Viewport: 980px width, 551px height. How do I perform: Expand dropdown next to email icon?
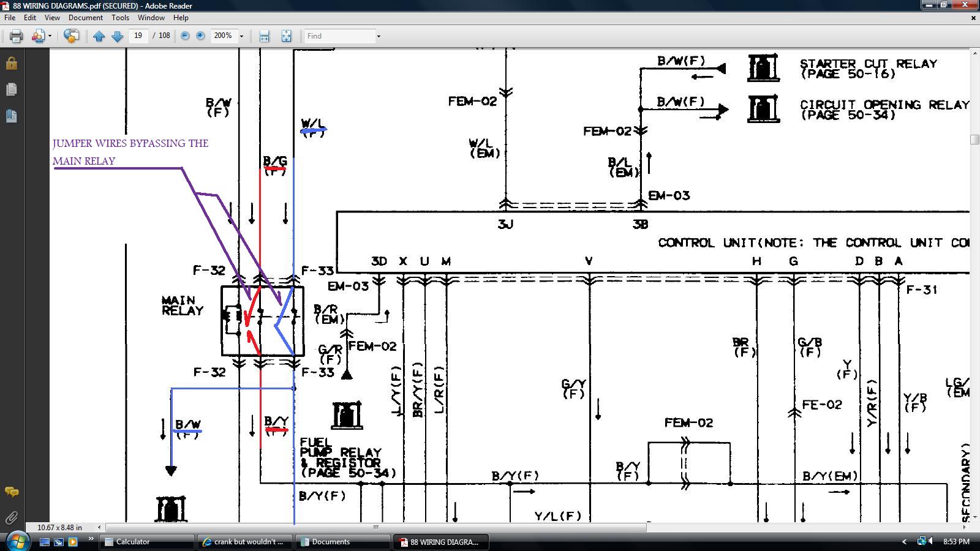click(x=50, y=36)
